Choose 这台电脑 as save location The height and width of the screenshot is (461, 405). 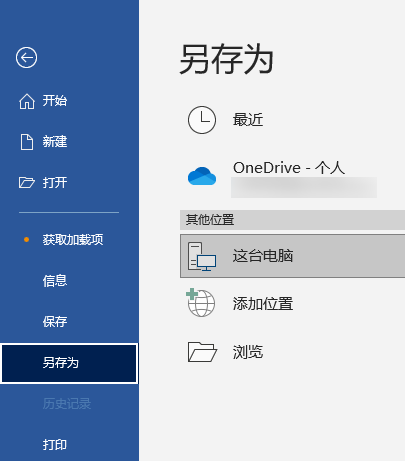(293, 256)
